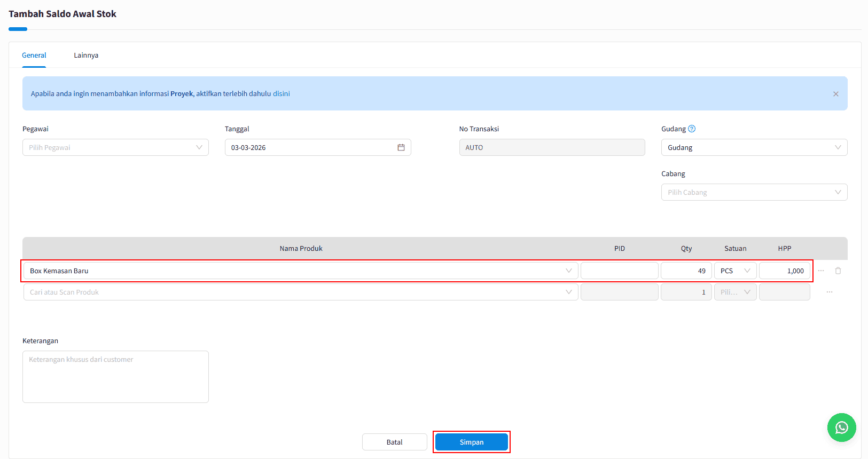Expand the Pilih Cabang dropdown
Screen dimensions: 868x459
point(754,192)
